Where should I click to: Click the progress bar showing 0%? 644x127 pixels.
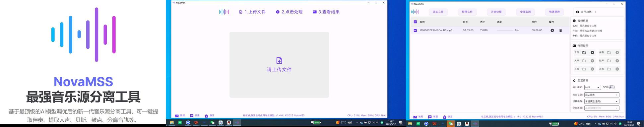coord(505,30)
